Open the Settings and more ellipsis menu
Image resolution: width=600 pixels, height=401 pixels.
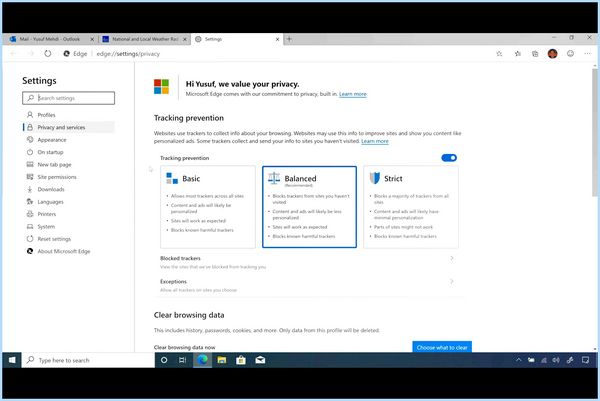point(588,54)
